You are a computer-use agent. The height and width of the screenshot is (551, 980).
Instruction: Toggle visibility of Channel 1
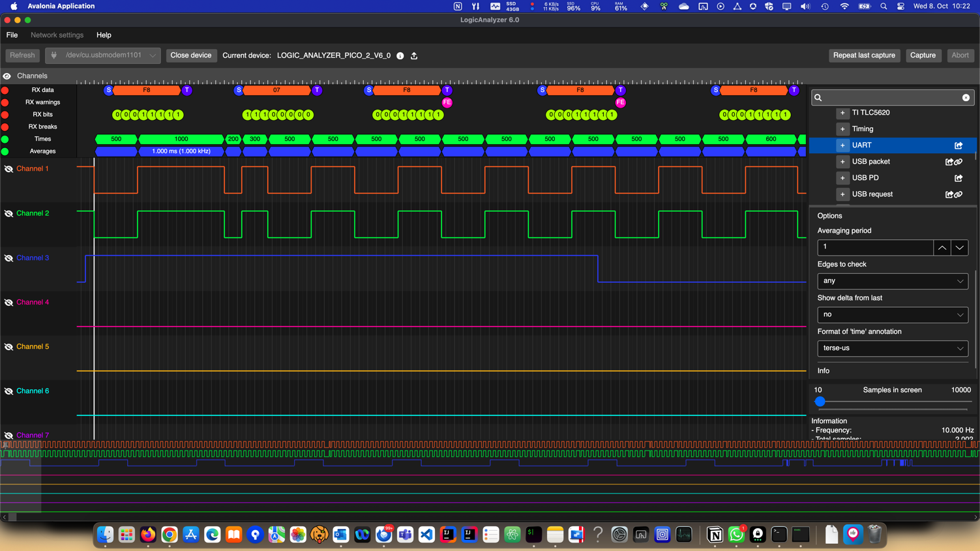pyautogui.click(x=8, y=169)
